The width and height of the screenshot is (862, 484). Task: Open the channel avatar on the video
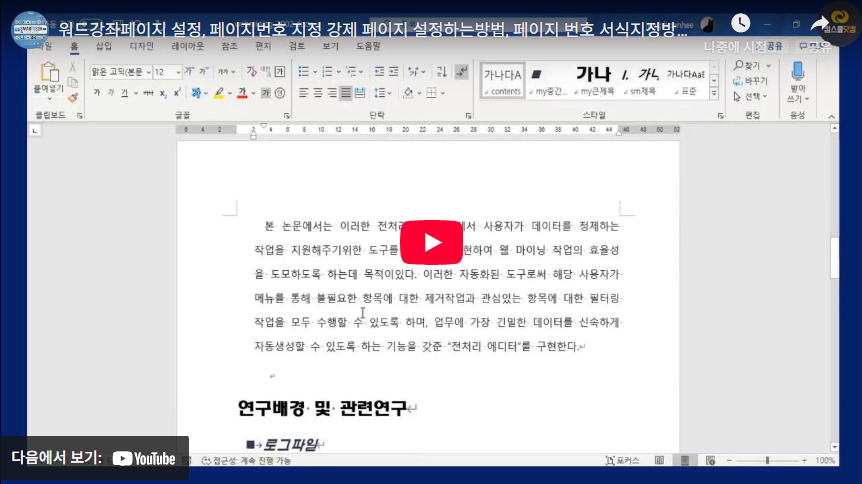click(30, 29)
